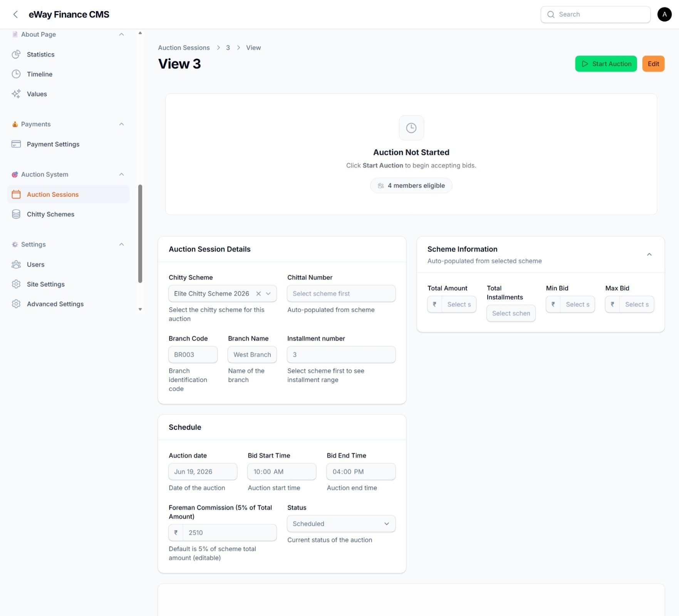Open the Chitty Scheme dropdown arrow
Image resolution: width=679 pixels, height=616 pixels.
pos(268,293)
